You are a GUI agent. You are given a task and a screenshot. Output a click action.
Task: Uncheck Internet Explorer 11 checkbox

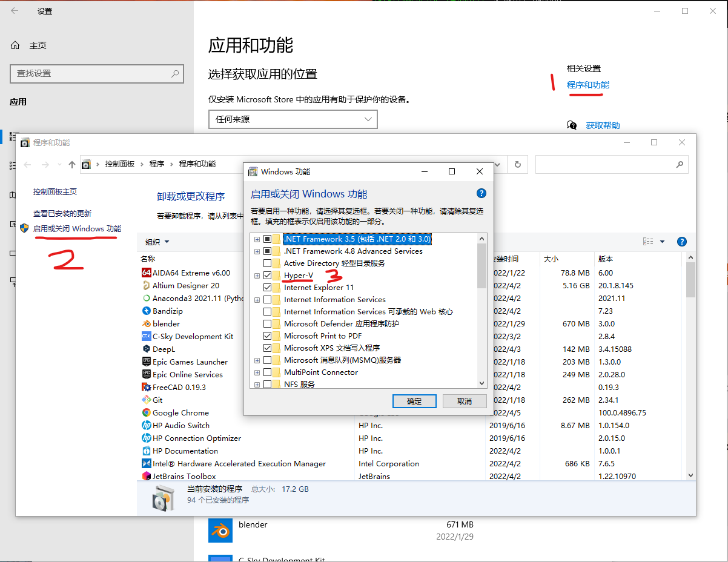click(268, 288)
